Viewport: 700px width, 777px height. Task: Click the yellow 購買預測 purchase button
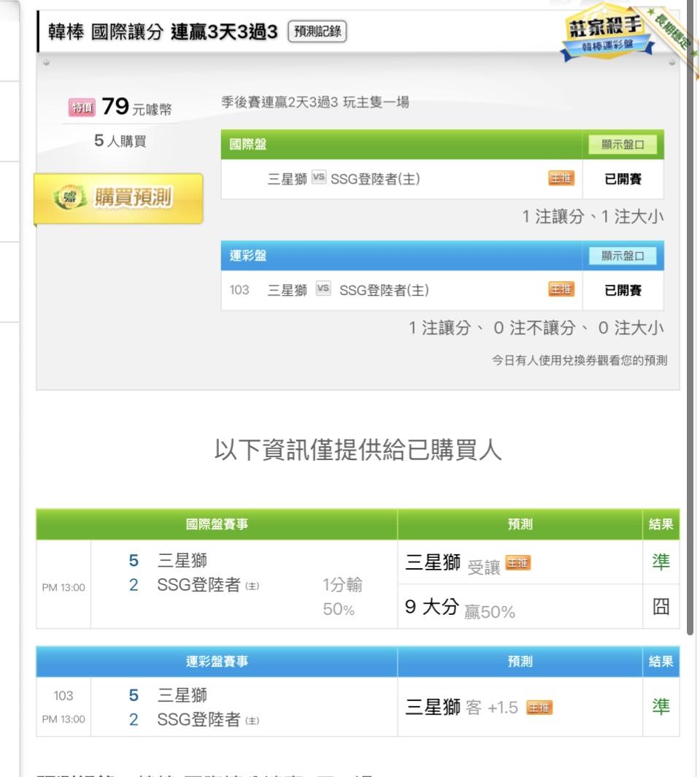(x=119, y=198)
